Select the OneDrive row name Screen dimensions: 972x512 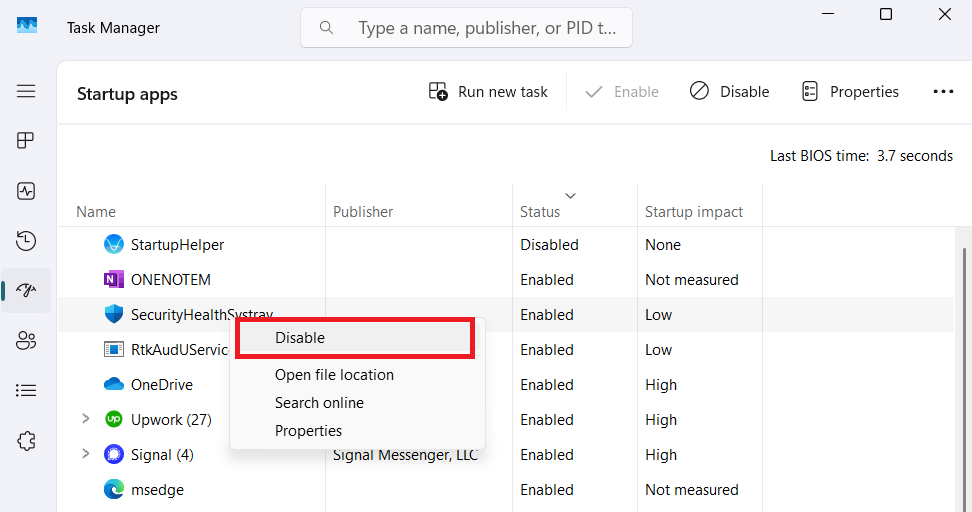[x=162, y=385]
